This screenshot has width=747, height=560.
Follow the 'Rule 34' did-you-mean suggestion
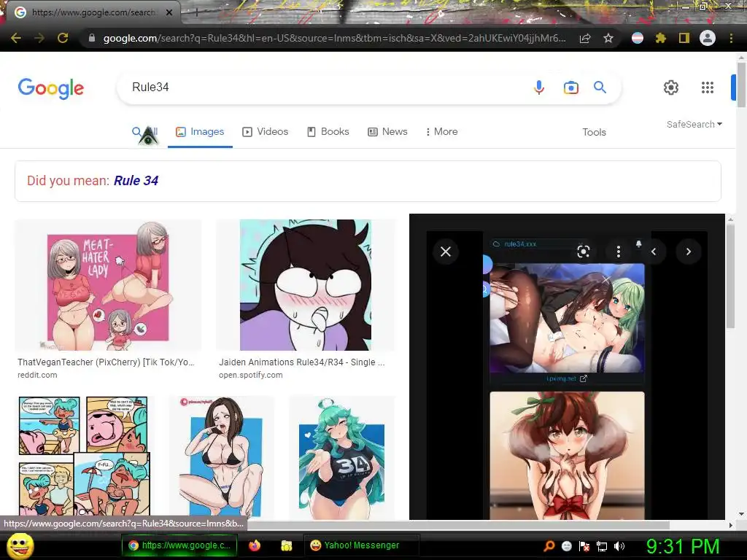[136, 181]
